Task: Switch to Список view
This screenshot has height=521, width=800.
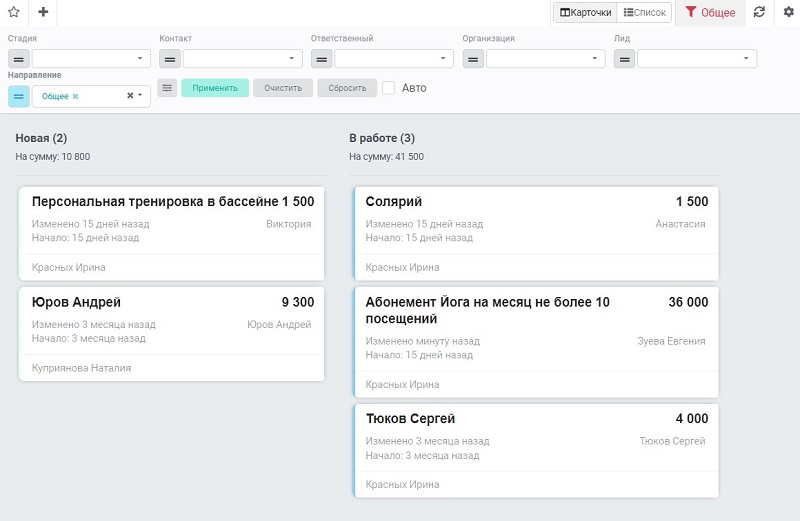Action: click(x=644, y=12)
